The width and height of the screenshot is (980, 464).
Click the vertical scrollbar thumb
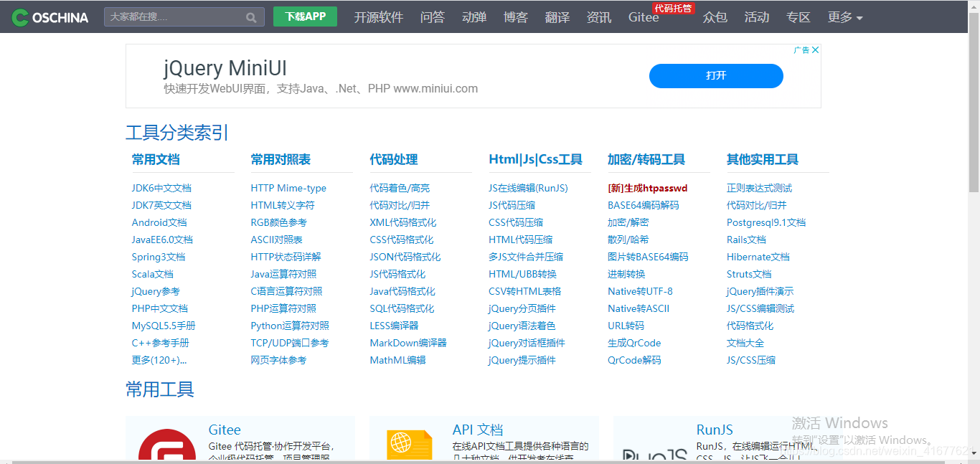click(974, 104)
